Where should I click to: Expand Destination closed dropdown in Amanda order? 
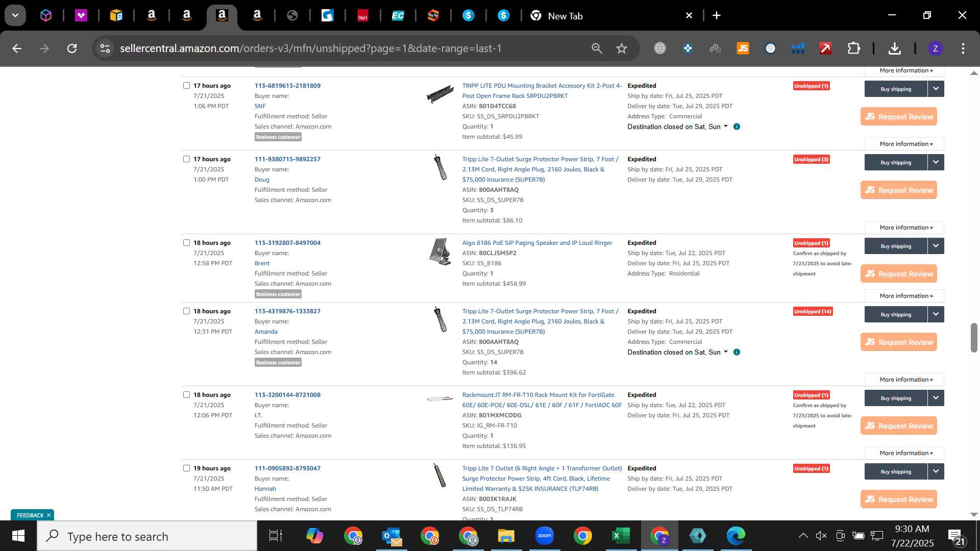coord(677,352)
